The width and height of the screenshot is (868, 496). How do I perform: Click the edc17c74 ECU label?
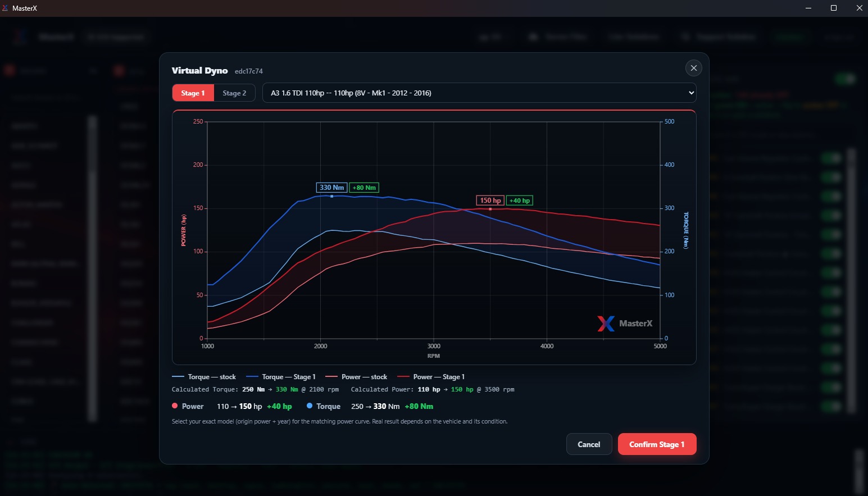[x=249, y=71]
